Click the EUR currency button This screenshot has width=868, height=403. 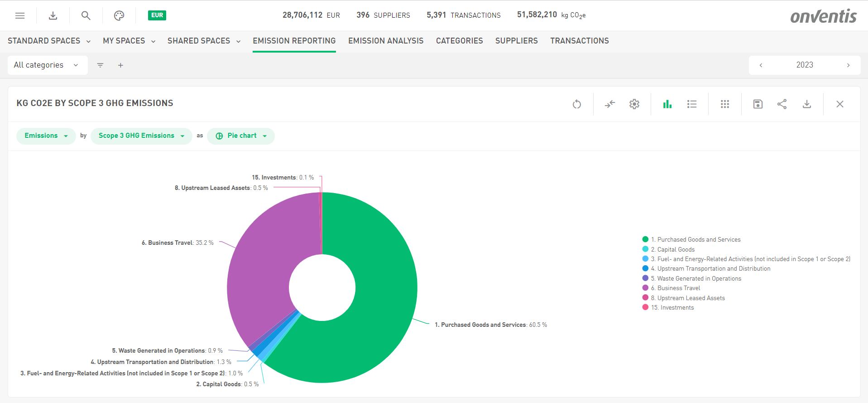(157, 15)
